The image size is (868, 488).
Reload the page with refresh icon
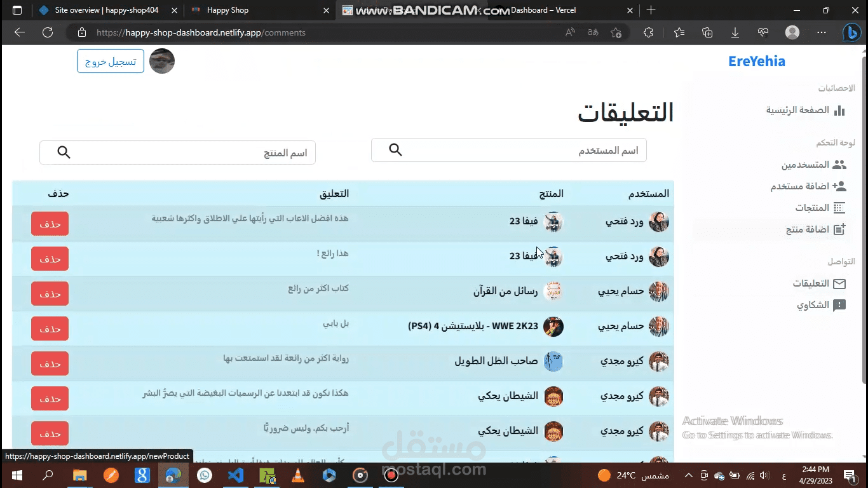tap(48, 32)
